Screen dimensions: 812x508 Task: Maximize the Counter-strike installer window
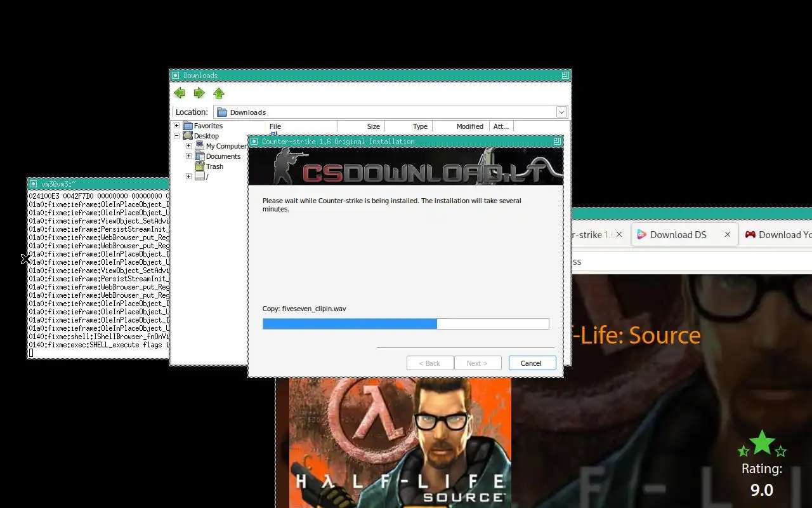coord(557,141)
